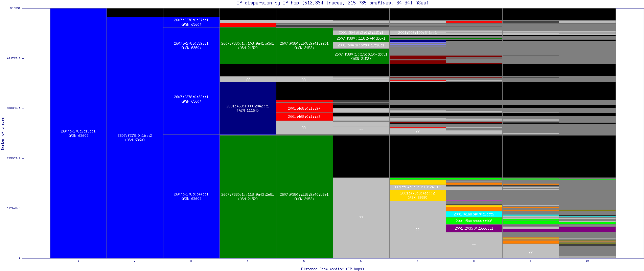Click the "Number of traces" y-axis label
Screen dimensions: 644x271
(x=3, y=133)
